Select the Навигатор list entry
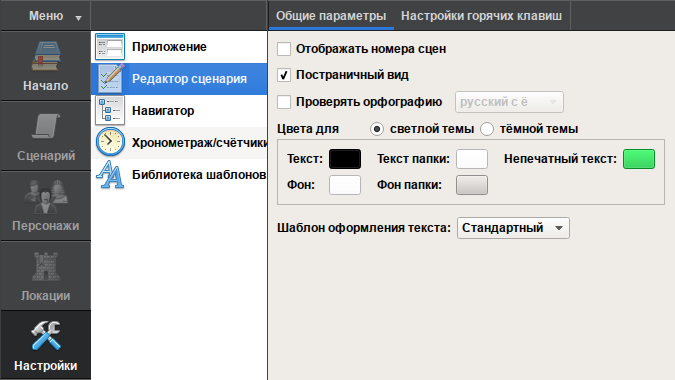Viewport: 675px width, 380px height. tap(179, 111)
